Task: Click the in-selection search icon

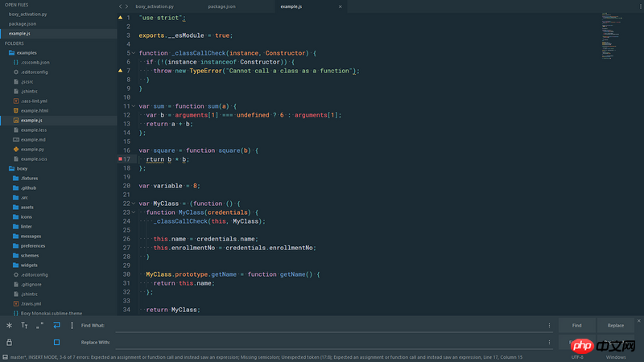Action: coord(72,326)
